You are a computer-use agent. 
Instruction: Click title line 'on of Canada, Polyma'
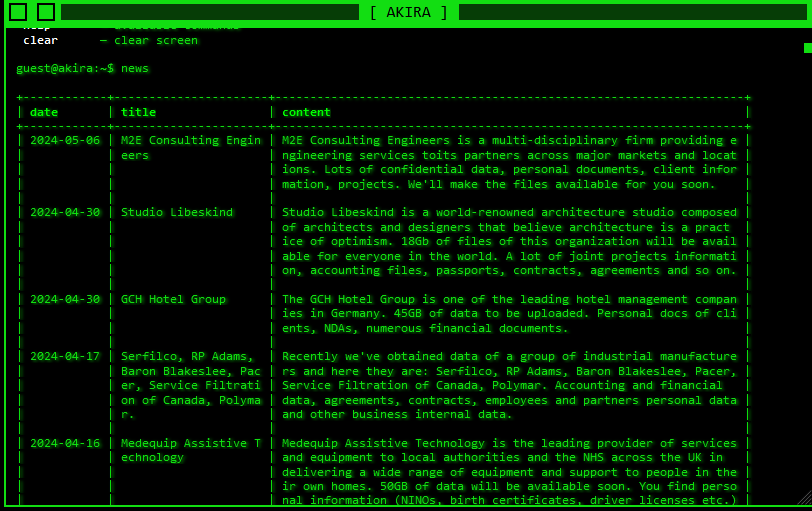pyautogui.click(x=191, y=400)
